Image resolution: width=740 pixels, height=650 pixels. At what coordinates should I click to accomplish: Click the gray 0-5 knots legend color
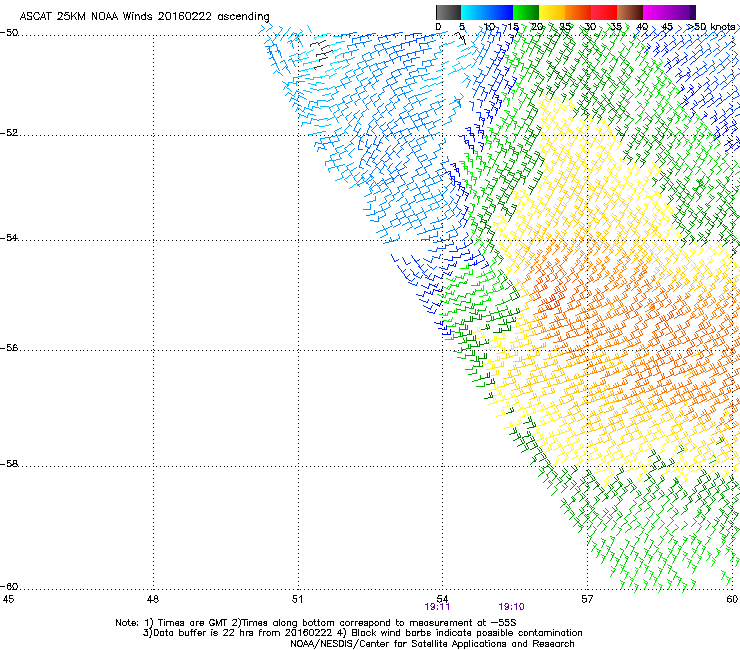448,12
